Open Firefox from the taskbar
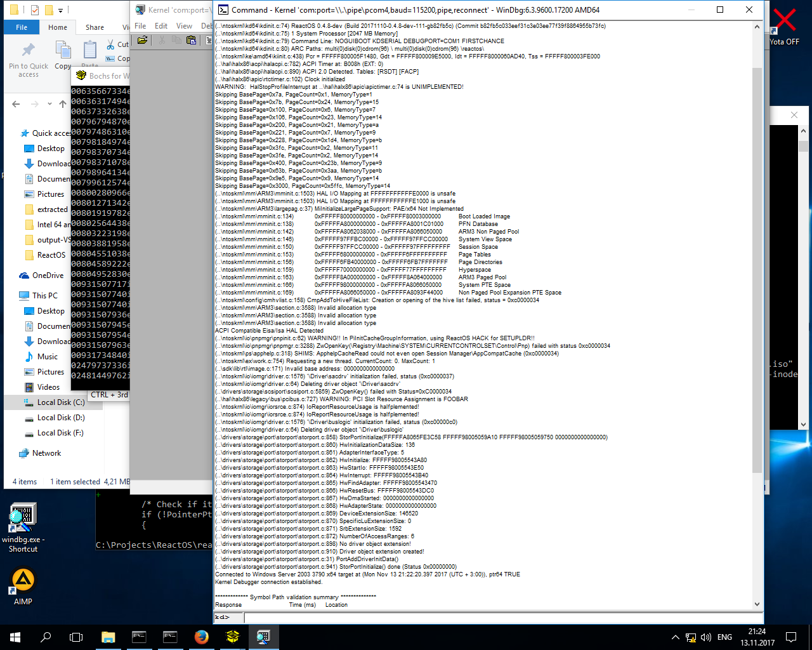Screen dimensions: 812x650 (202, 637)
